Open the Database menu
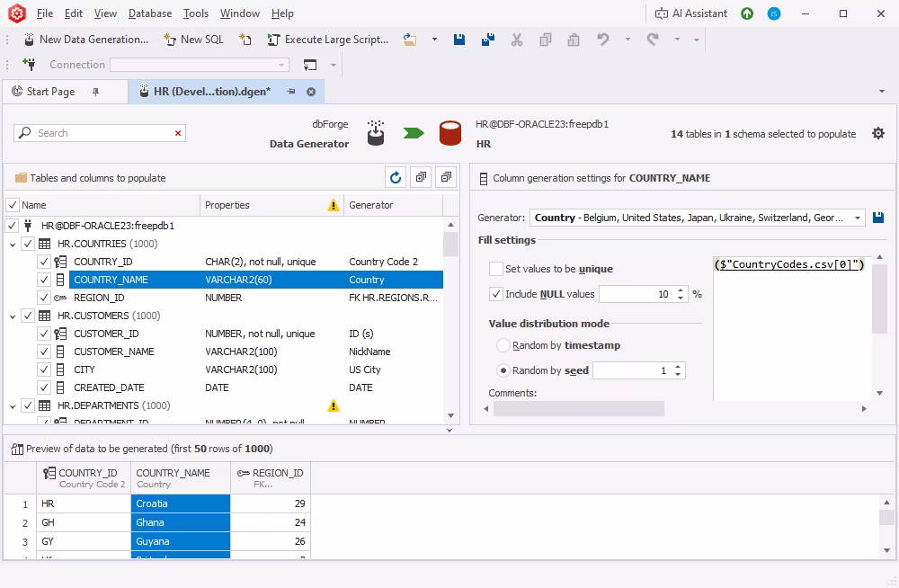 tap(150, 13)
